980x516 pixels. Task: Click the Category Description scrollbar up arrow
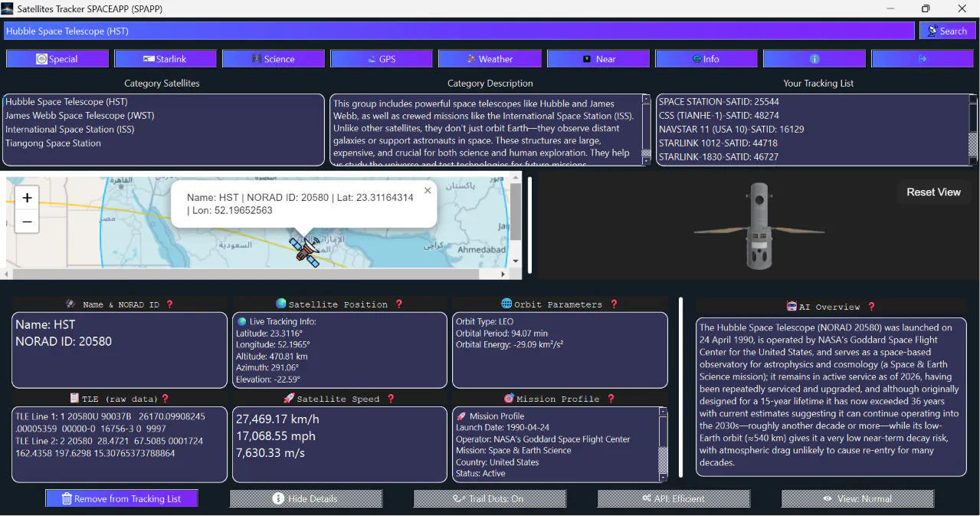646,100
